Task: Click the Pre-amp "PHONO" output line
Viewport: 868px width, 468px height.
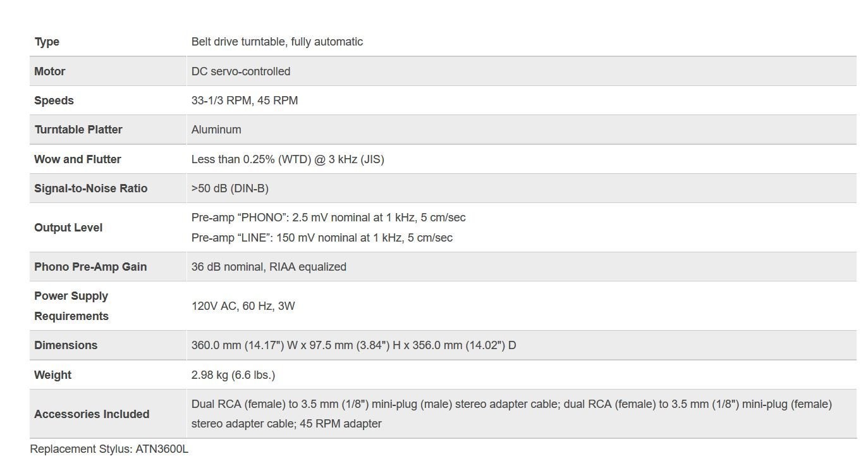Action: pos(328,218)
